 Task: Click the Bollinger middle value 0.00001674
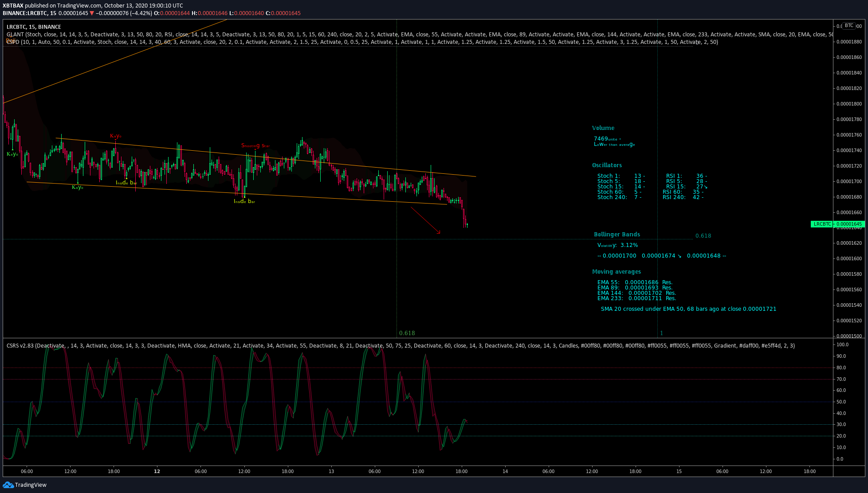[659, 256]
